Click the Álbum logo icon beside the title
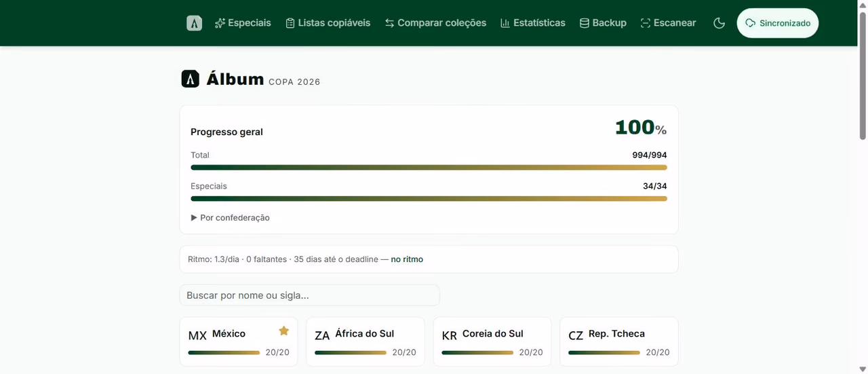Viewport: 868px width, 374px height. tap(191, 79)
